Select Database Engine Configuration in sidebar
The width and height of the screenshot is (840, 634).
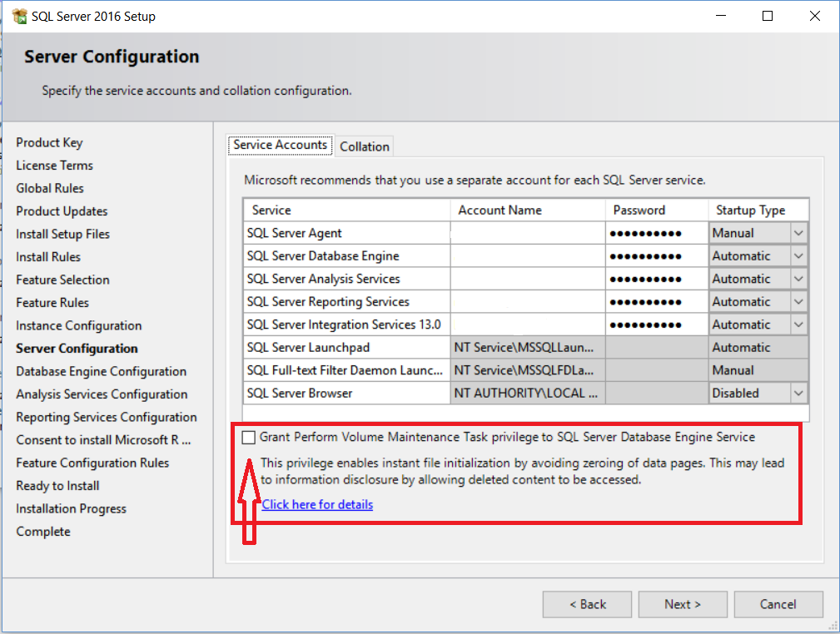pos(101,371)
